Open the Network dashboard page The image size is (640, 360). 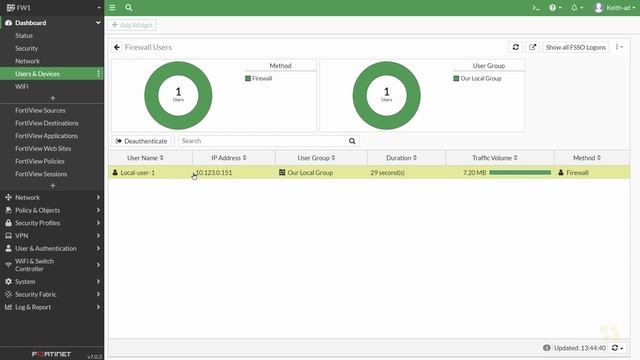(x=27, y=61)
